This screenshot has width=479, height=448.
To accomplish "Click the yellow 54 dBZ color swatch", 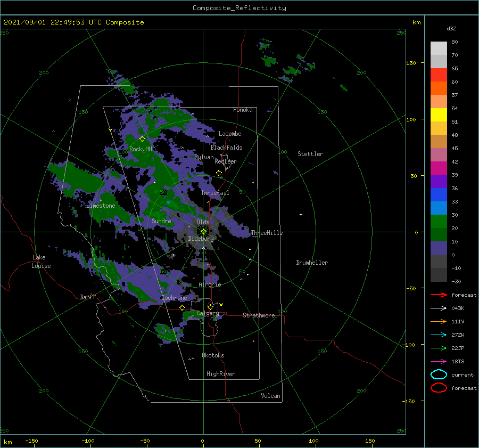I will click(439, 115).
